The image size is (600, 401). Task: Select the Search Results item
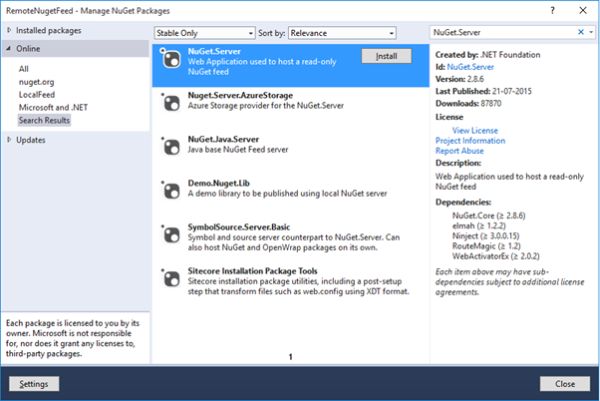(x=44, y=120)
